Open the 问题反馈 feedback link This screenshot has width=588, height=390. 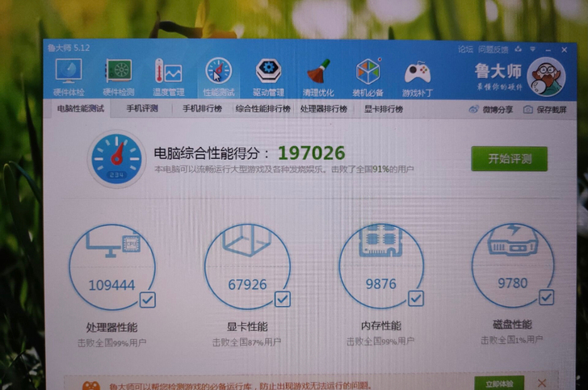(493, 49)
